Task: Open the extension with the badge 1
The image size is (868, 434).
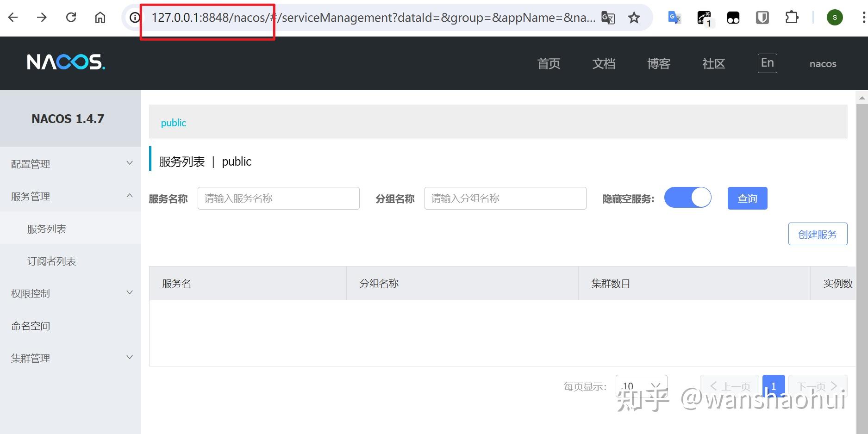Action: pyautogui.click(x=705, y=19)
